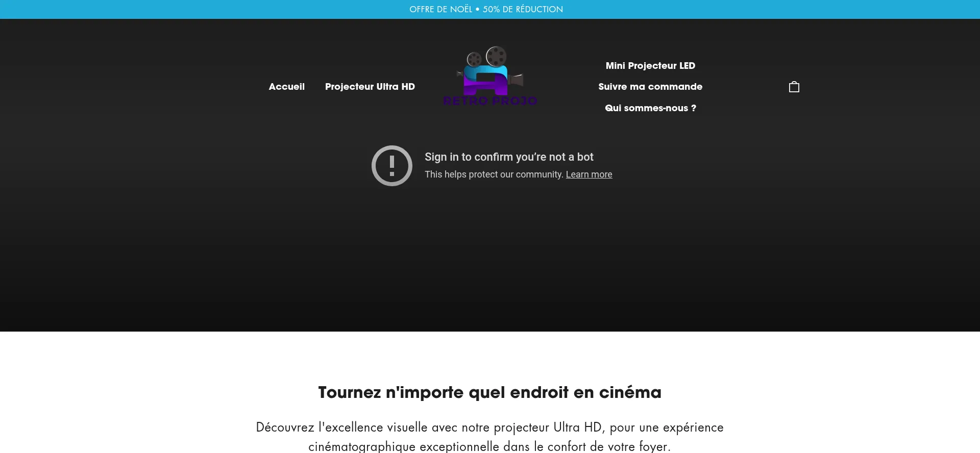Go to Accueil page

click(287, 87)
